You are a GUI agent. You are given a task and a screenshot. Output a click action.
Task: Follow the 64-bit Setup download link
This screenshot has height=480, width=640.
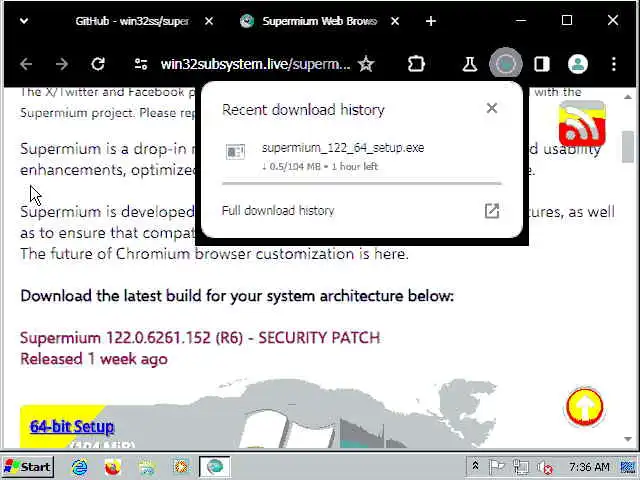pos(72,427)
